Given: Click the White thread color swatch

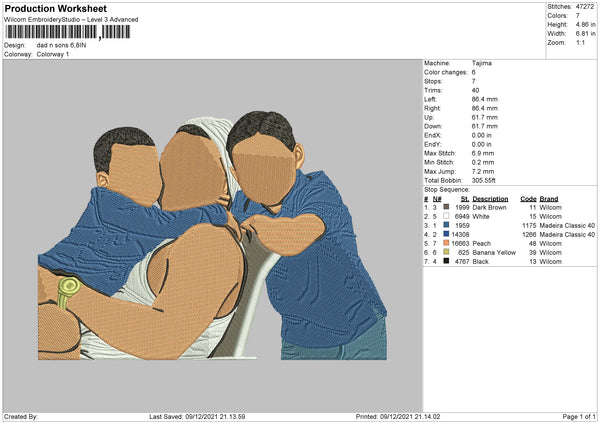Looking at the screenshot, I should (446, 216).
